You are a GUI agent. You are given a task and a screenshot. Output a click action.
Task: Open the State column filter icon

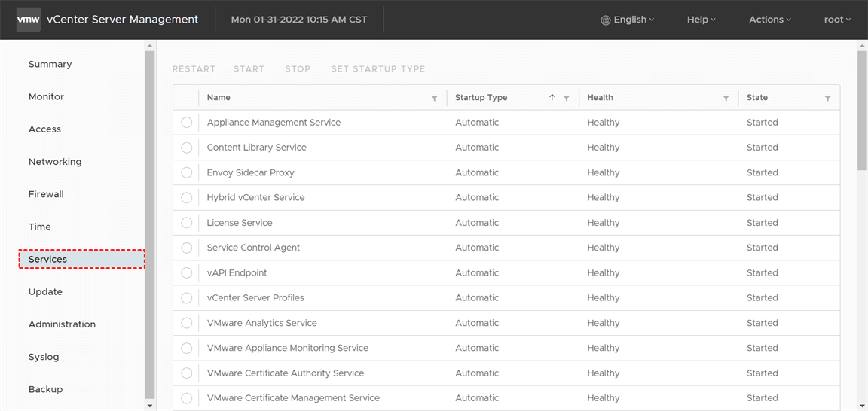click(x=827, y=99)
